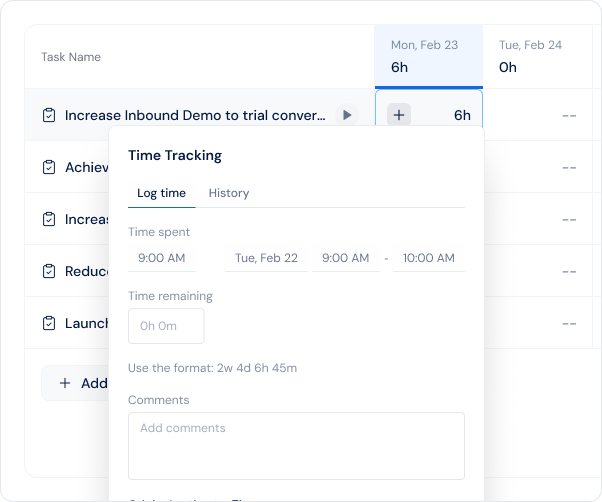The height and width of the screenshot is (502, 602).
Task: Click task icon beside Achiev row
Action: click(49, 167)
